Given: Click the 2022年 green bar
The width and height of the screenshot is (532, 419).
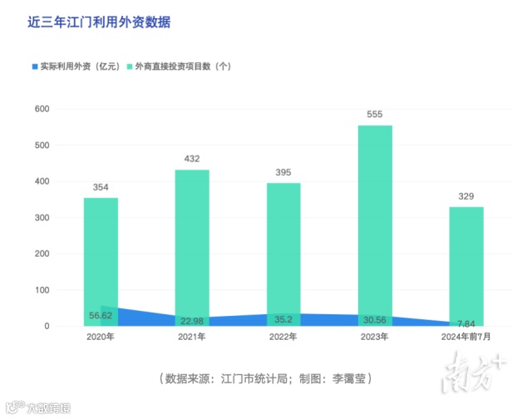Looking at the screenshot, I should tap(283, 254).
